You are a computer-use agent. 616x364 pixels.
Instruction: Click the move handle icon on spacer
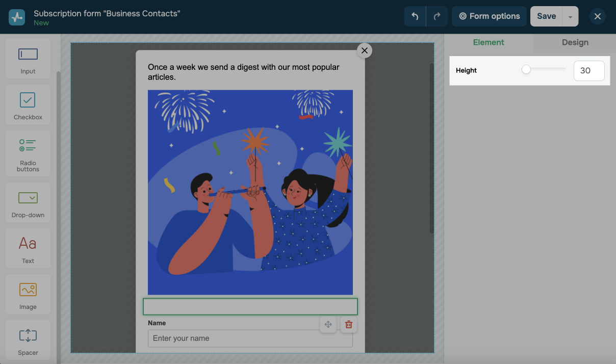point(328,324)
